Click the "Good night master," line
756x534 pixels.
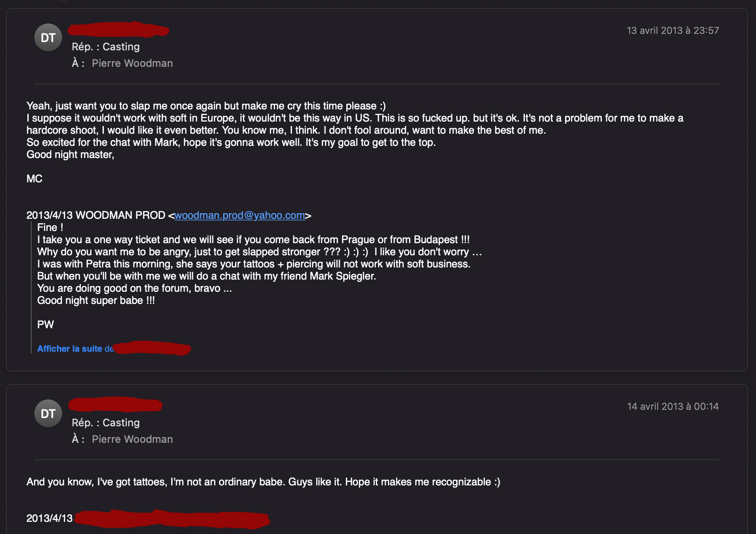70,155
